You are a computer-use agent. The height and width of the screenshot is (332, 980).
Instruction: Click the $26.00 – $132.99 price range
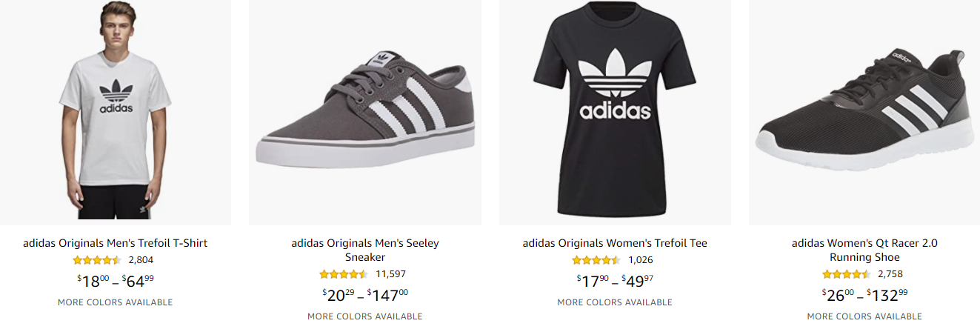click(x=864, y=295)
